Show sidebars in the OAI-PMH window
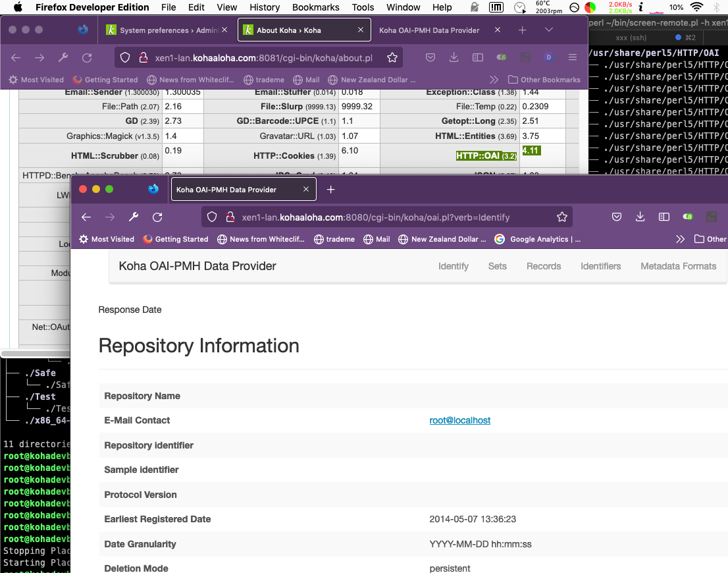Image resolution: width=728 pixels, height=573 pixels. 664,217
